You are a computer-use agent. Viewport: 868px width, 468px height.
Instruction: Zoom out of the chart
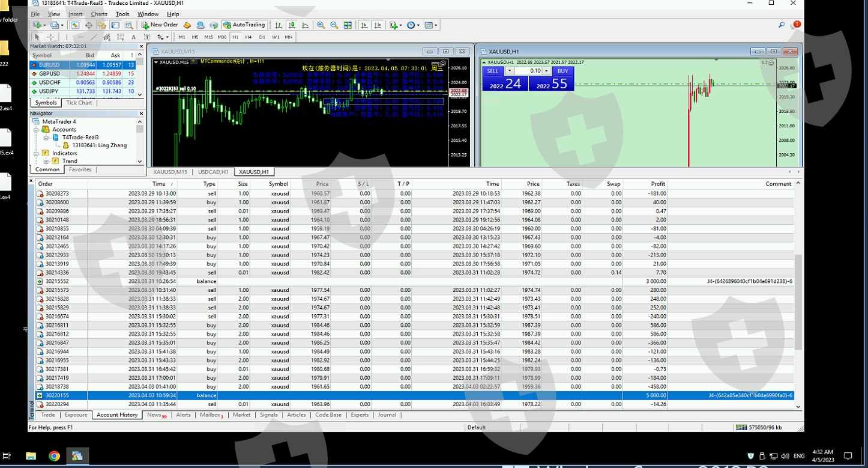(334, 25)
